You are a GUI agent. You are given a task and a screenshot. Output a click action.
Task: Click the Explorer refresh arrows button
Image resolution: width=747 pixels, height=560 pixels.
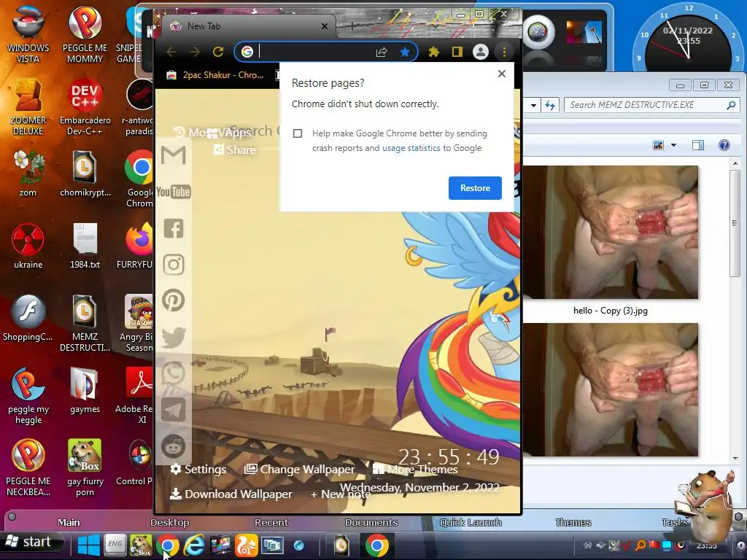[550, 105]
